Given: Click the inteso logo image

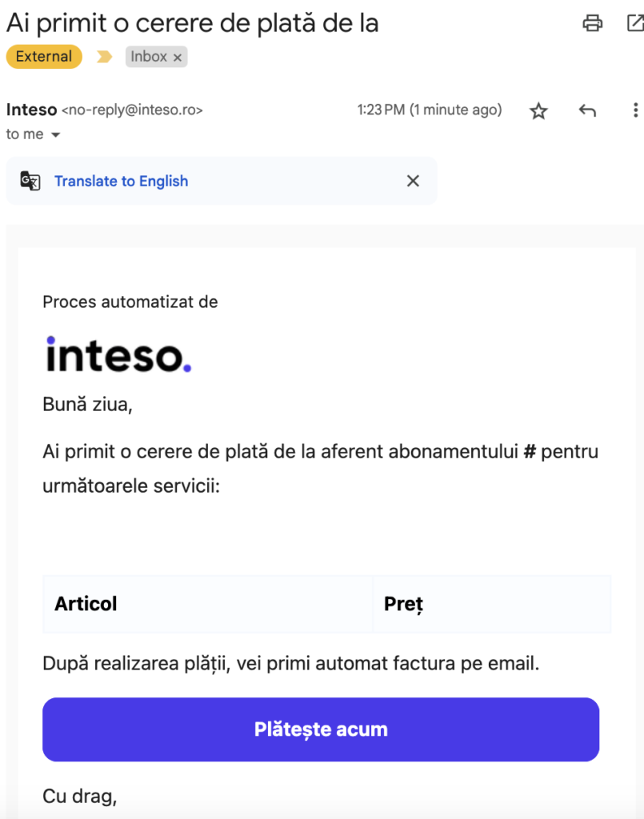Looking at the screenshot, I should (118, 354).
